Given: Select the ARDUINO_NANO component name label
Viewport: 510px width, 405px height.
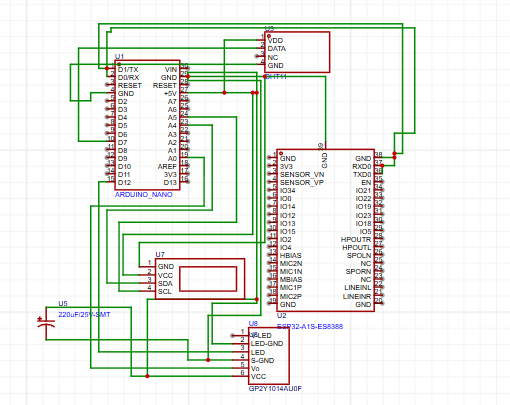Looking at the screenshot, I should click(144, 194).
